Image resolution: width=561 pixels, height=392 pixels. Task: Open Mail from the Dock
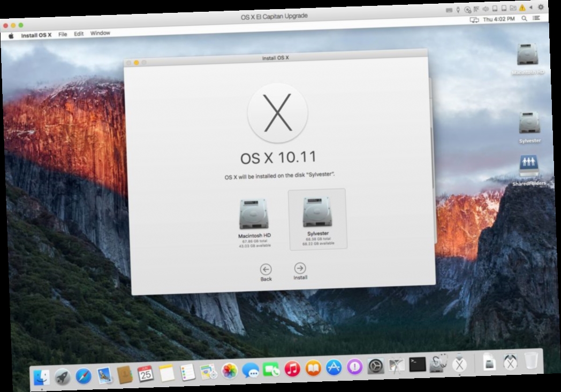click(x=104, y=375)
